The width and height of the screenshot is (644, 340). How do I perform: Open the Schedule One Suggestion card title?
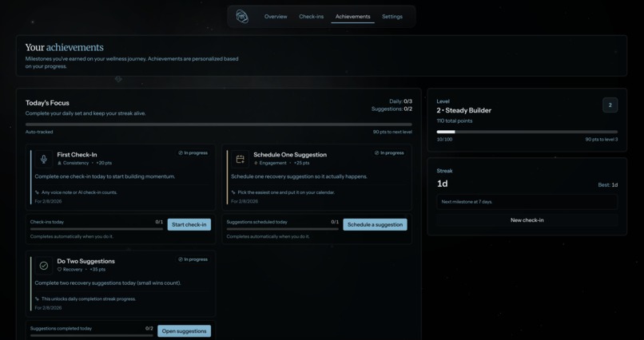click(x=290, y=155)
